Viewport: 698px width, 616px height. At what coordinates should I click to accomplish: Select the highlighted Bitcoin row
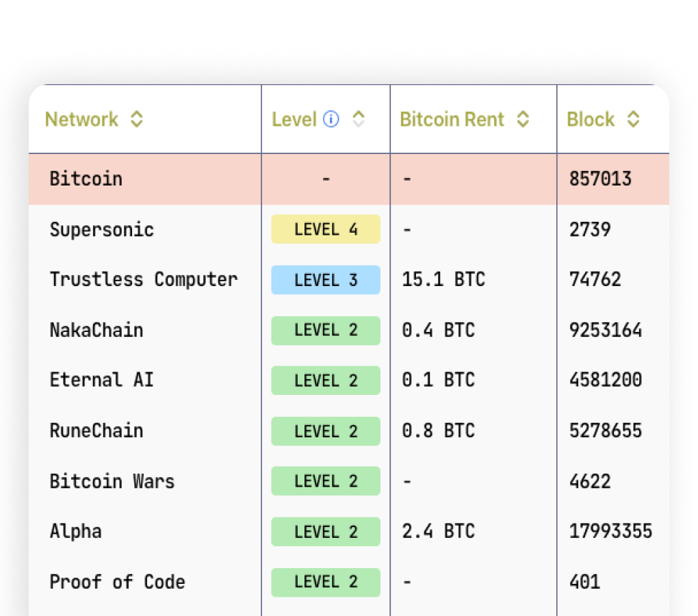click(86, 179)
